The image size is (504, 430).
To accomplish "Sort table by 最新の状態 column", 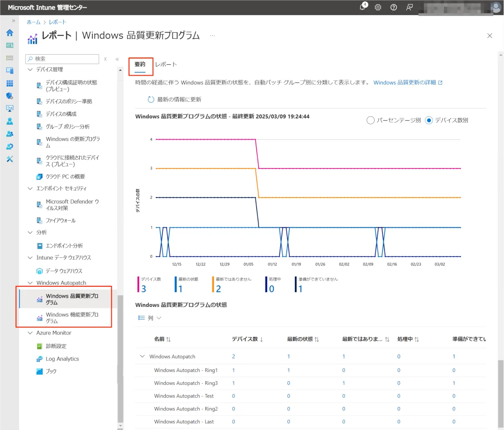I will point(303,339).
